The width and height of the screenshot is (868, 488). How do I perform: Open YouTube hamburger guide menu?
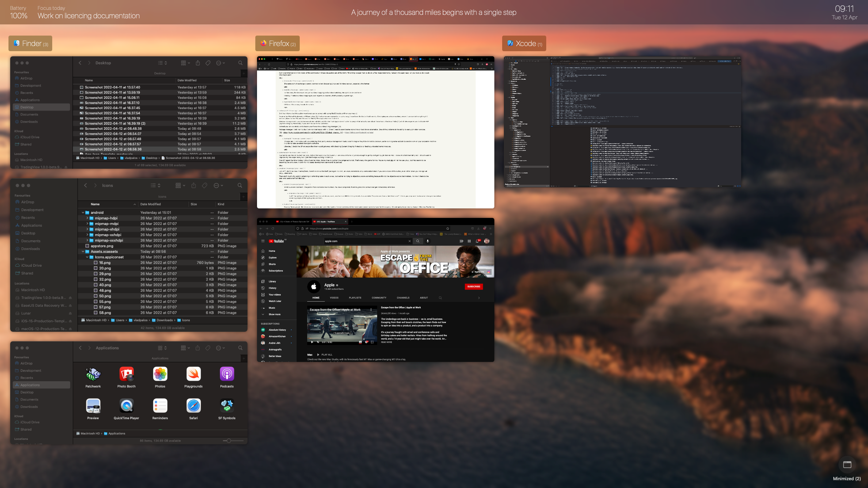click(263, 241)
